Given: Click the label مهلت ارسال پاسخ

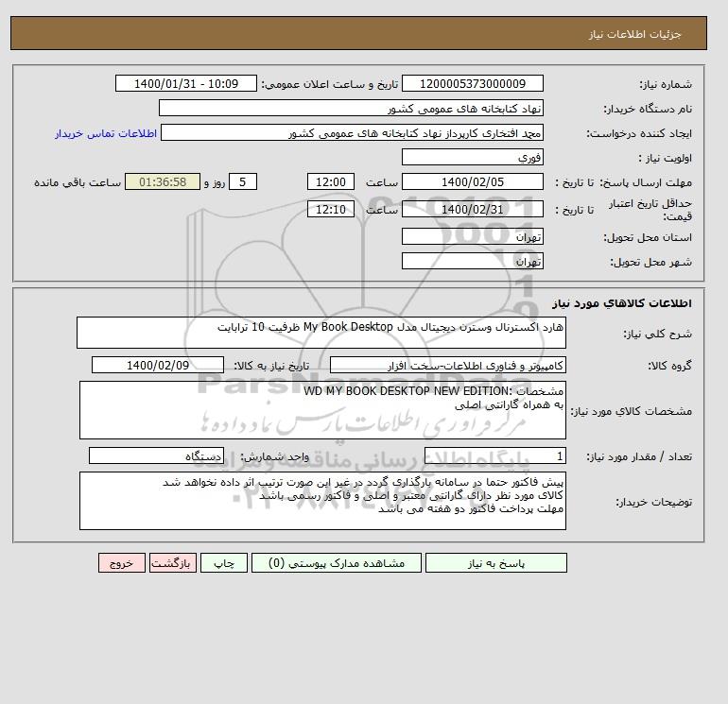Looking at the screenshot, I should coord(646,182).
